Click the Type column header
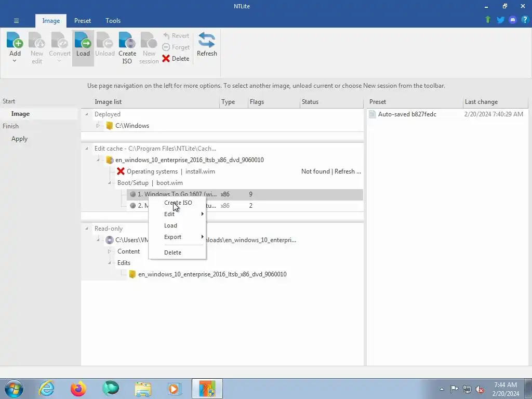The height and width of the screenshot is (399, 532). [234, 102]
